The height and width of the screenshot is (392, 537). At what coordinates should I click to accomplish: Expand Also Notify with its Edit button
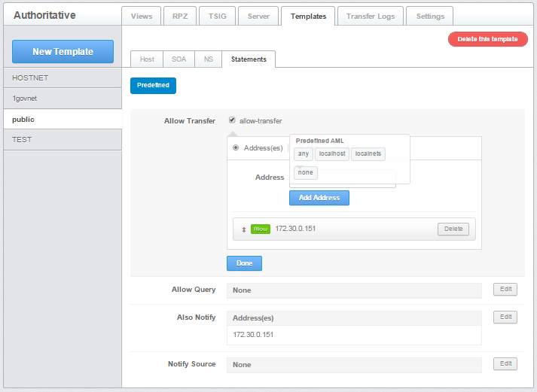[x=505, y=317]
